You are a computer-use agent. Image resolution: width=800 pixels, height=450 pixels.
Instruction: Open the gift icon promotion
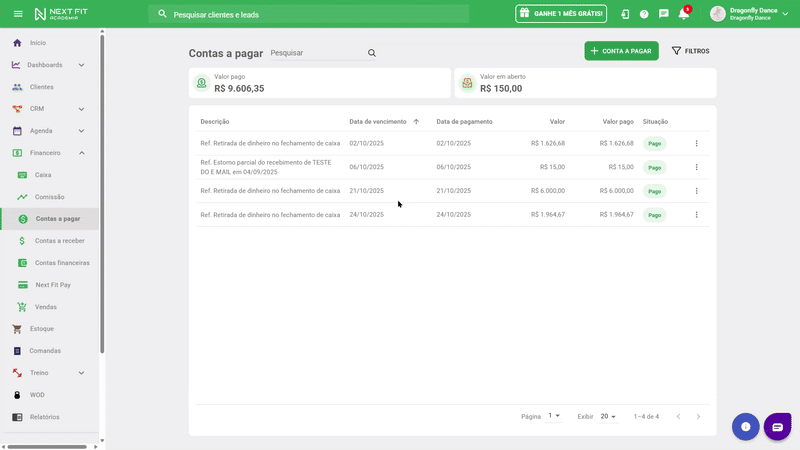[x=524, y=14]
